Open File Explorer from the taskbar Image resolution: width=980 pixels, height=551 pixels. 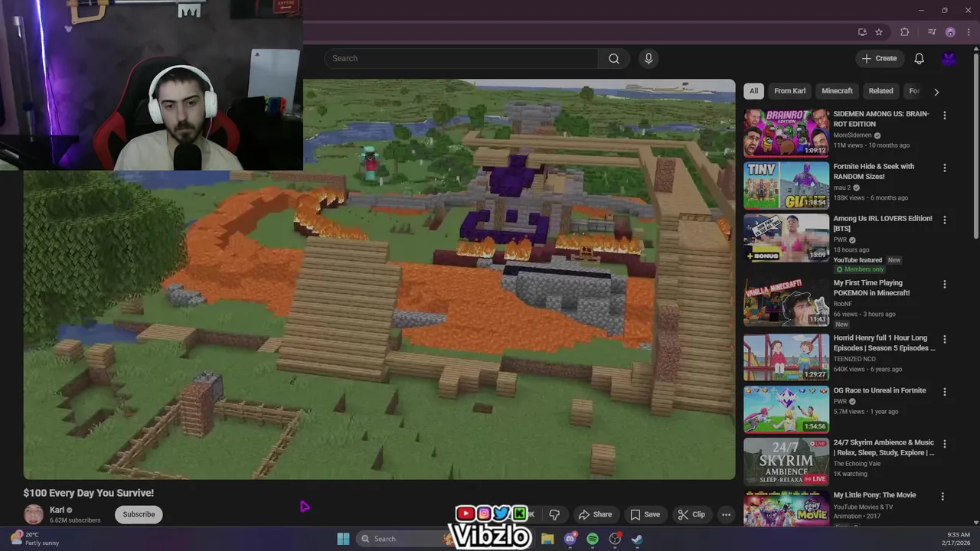click(x=547, y=539)
